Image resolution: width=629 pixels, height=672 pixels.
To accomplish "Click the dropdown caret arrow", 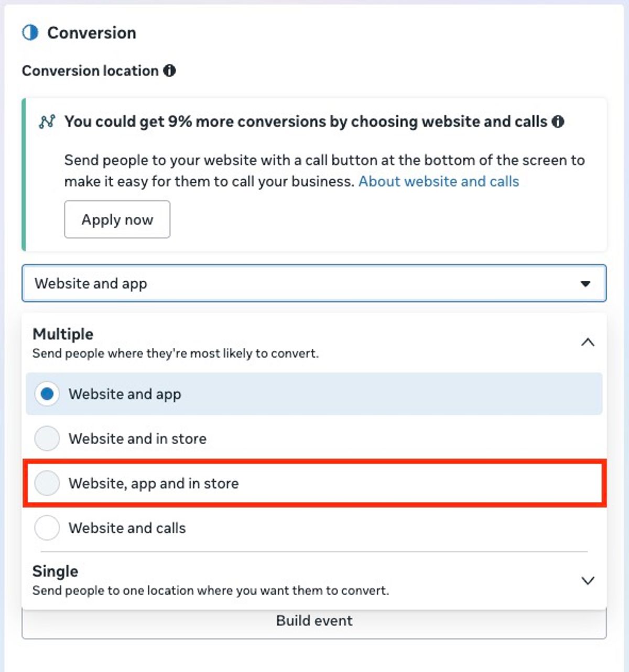I will tap(585, 284).
